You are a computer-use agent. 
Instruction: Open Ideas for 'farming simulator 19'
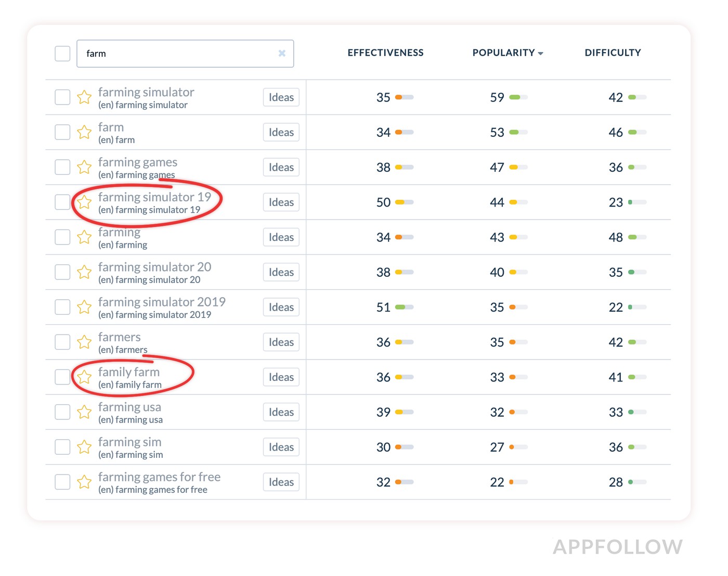pyautogui.click(x=281, y=202)
